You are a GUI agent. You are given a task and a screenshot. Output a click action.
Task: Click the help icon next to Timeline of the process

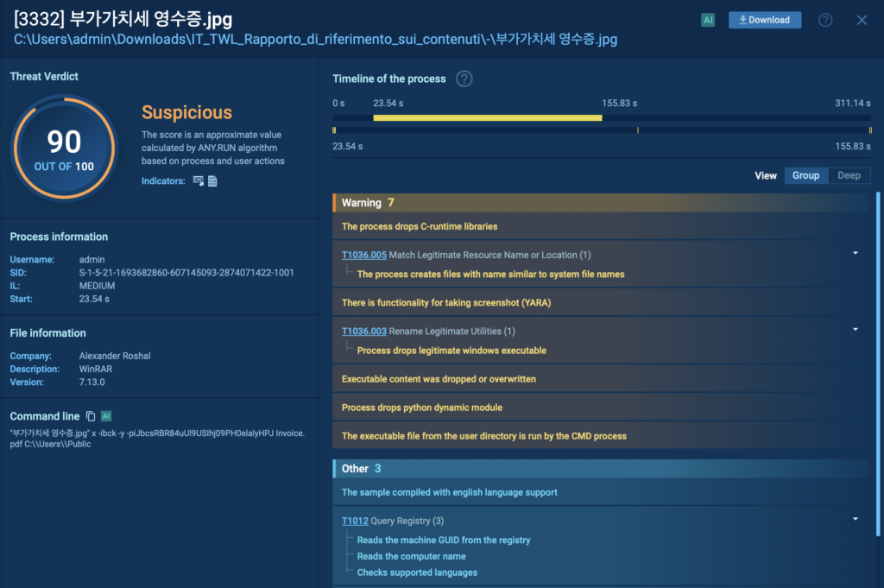click(464, 78)
